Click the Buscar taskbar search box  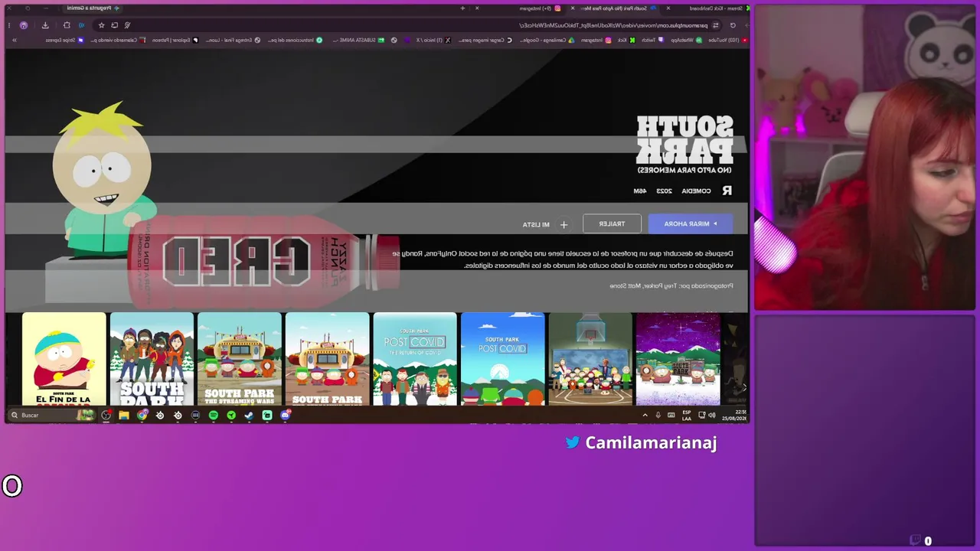51,415
